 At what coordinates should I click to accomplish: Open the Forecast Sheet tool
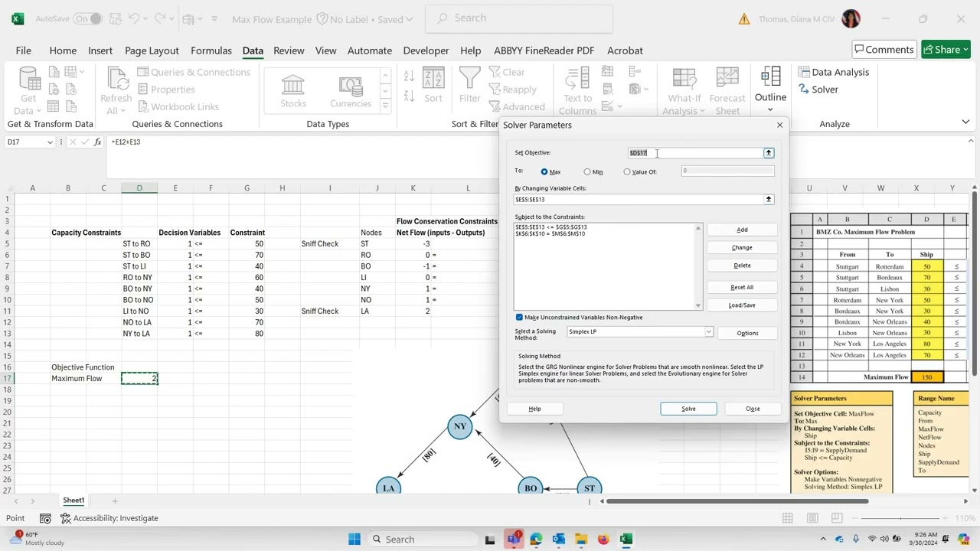[727, 90]
